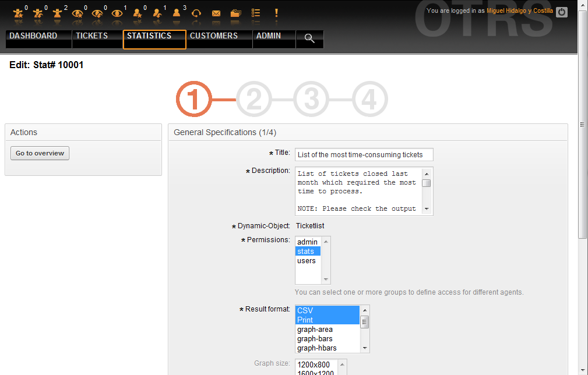Open new phone ticket via headset icon
The width and height of the screenshot is (588, 375).
pos(196,13)
